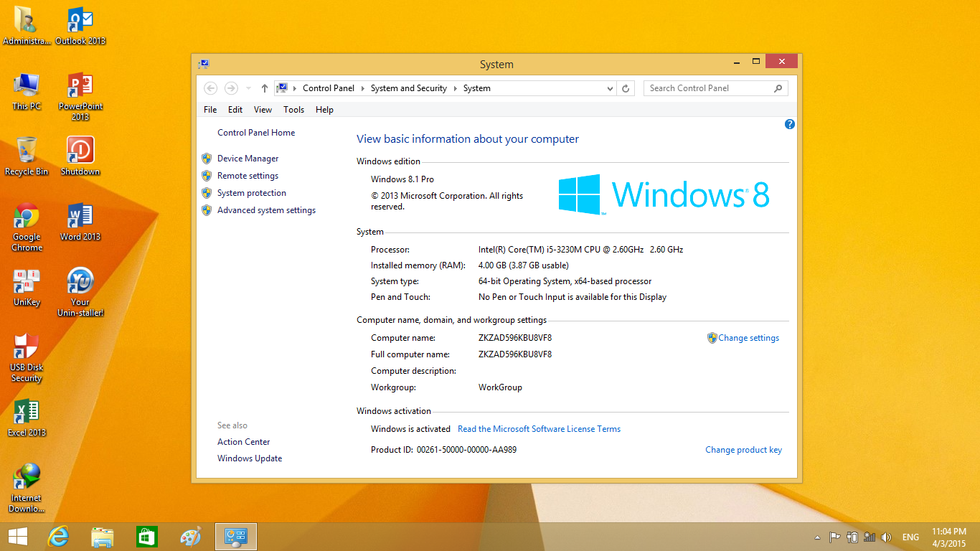Click the Search Control Panel field
980x551 pixels.
[x=716, y=88]
